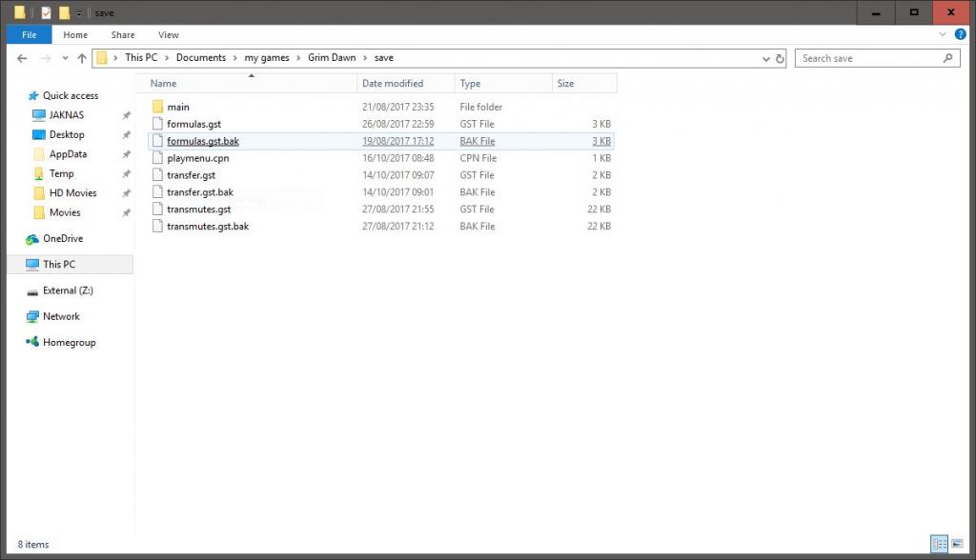Click the Properties icon in title bar
Screen dimensions: 976x560
pos(46,13)
